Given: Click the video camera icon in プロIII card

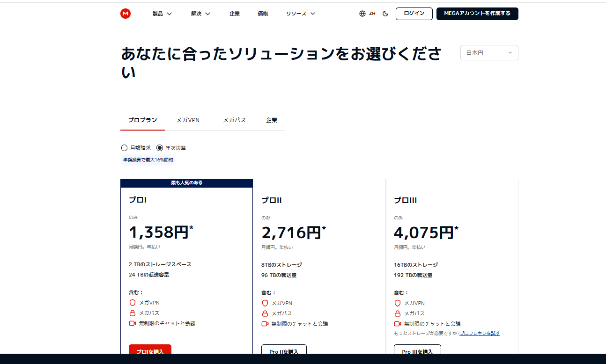Looking at the screenshot, I should 398,324.
